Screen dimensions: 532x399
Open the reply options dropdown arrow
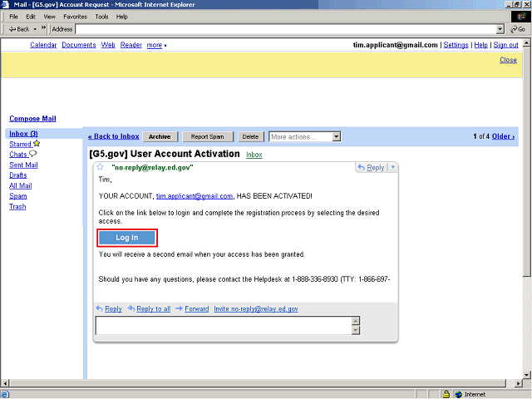393,167
